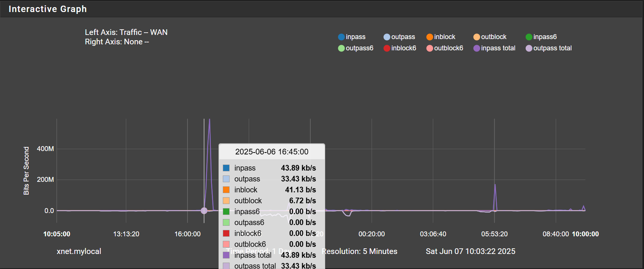Click the outblock value 6.72 b/s in tooltip
This screenshot has height=269, width=644.
coord(302,201)
